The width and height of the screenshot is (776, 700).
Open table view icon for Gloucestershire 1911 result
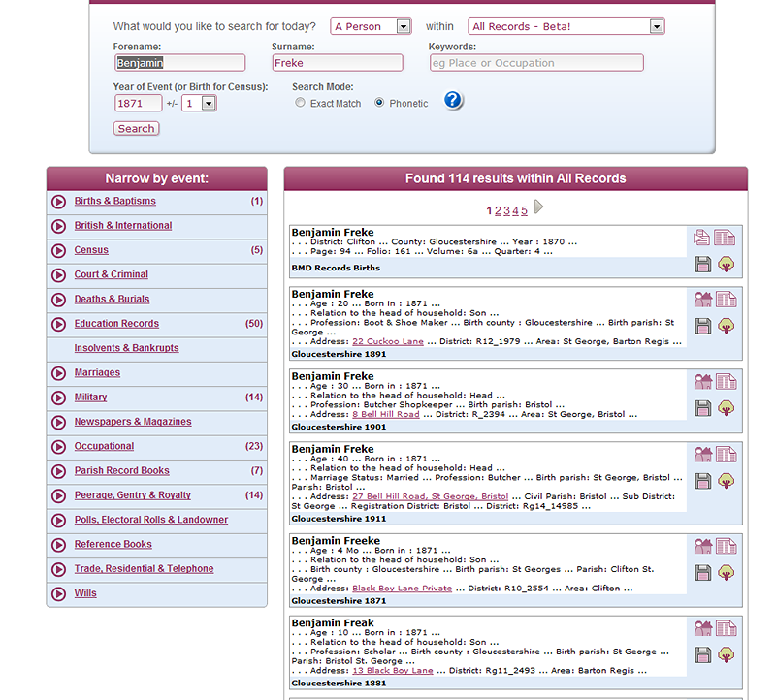coord(726,454)
